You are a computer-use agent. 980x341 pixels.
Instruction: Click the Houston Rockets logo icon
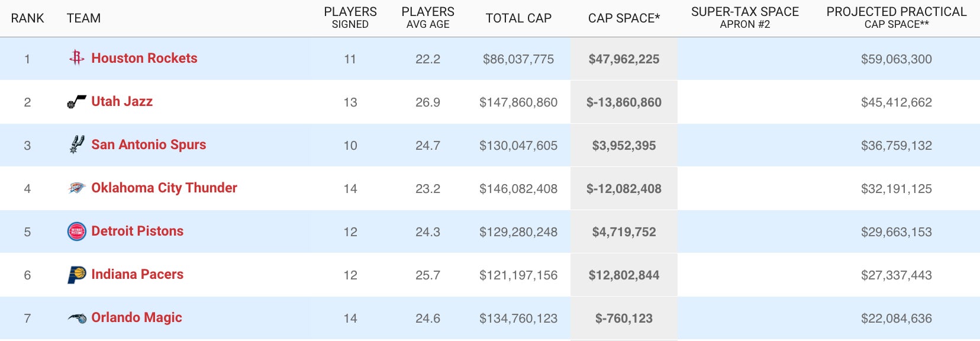[x=76, y=58]
